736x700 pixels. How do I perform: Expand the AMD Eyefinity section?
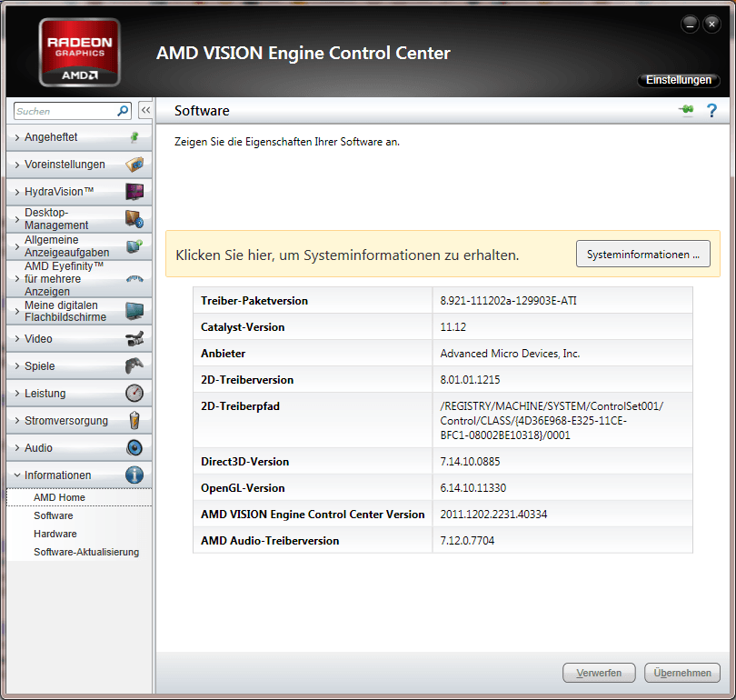coord(17,279)
